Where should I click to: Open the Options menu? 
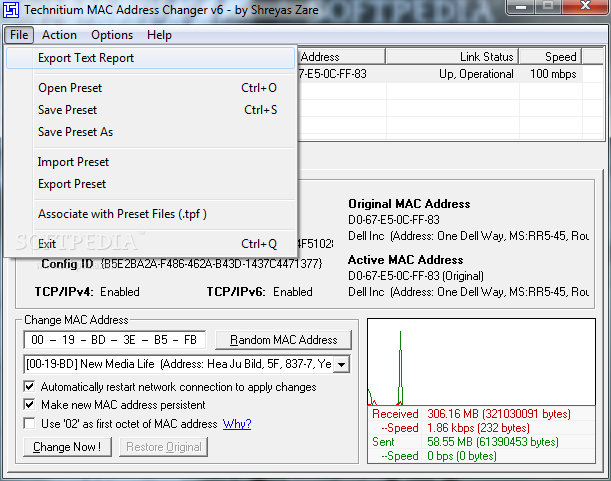pos(112,35)
